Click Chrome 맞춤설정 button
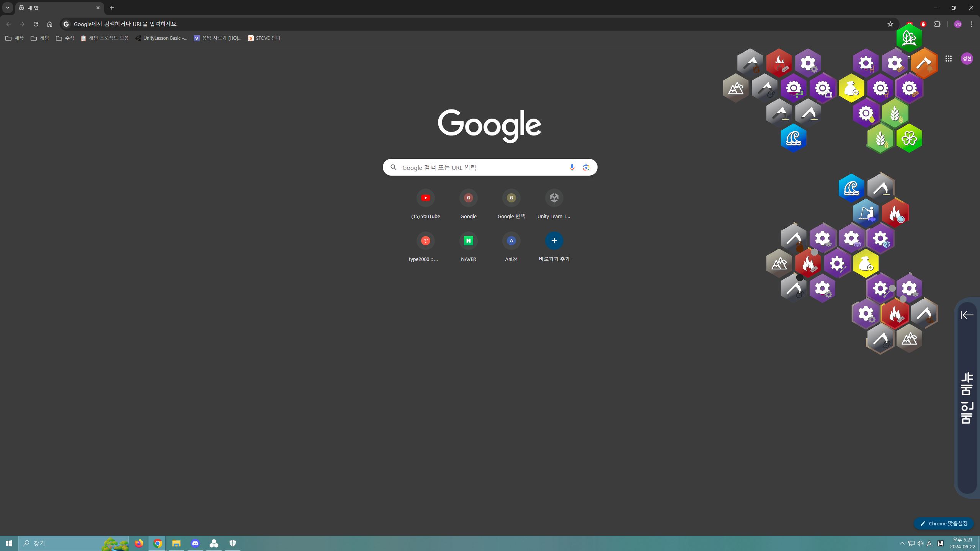 [x=944, y=523]
